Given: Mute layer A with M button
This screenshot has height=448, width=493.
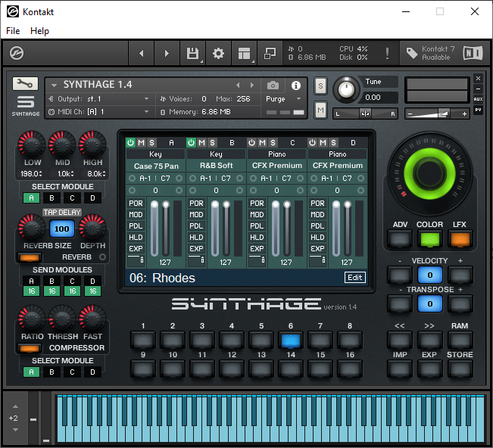Looking at the screenshot, I should [x=141, y=142].
